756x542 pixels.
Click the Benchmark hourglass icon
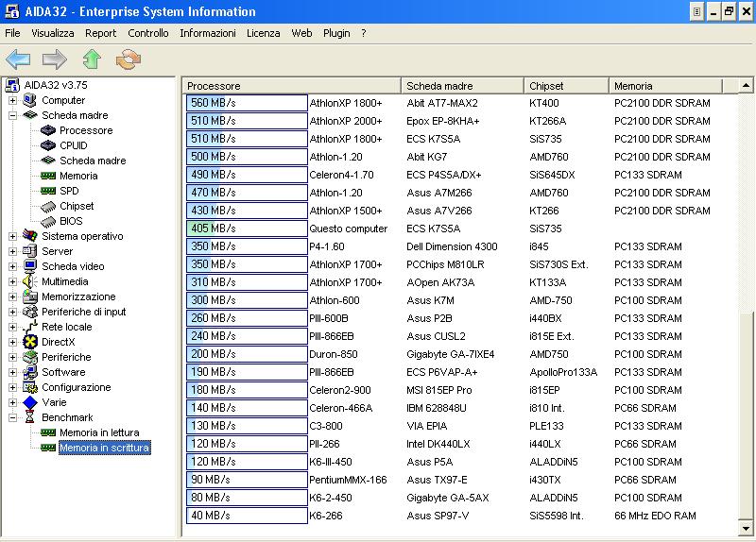[x=30, y=417]
